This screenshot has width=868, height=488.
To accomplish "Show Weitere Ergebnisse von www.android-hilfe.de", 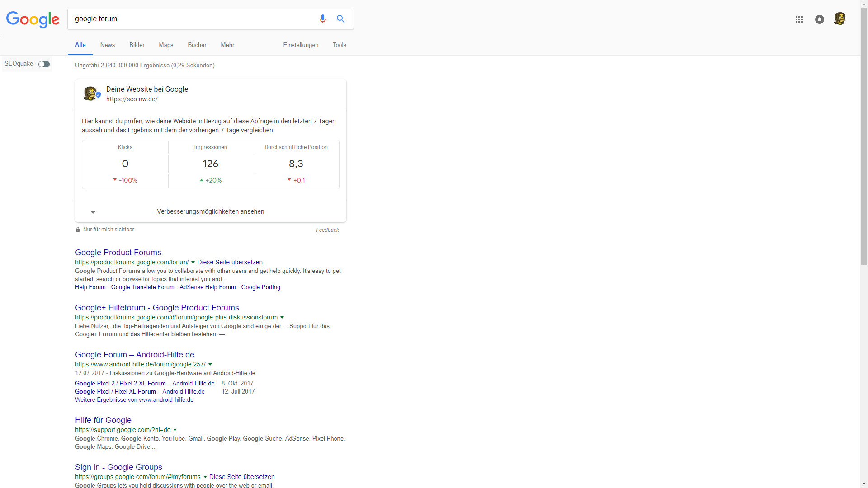I will pyautogui.click(x=134, y=400).
